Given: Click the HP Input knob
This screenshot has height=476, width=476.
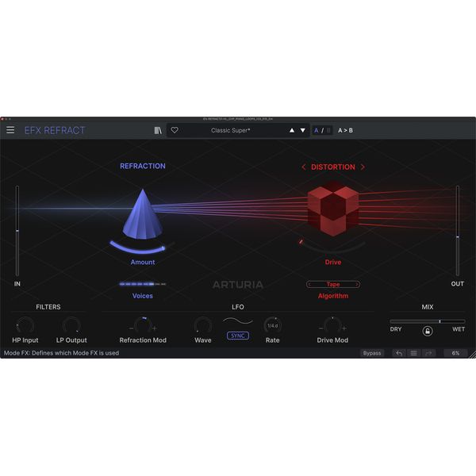Looking at the screenshot, I should 25,326.
